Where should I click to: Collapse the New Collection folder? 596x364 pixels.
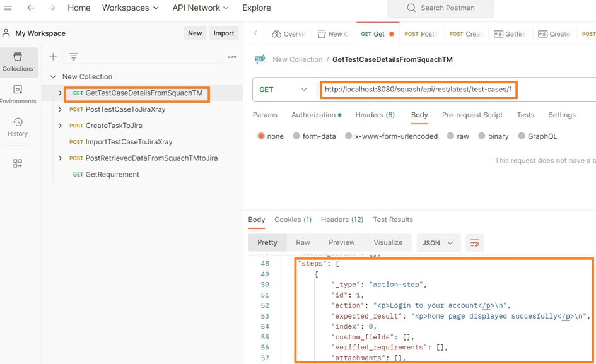click(53, 75)
